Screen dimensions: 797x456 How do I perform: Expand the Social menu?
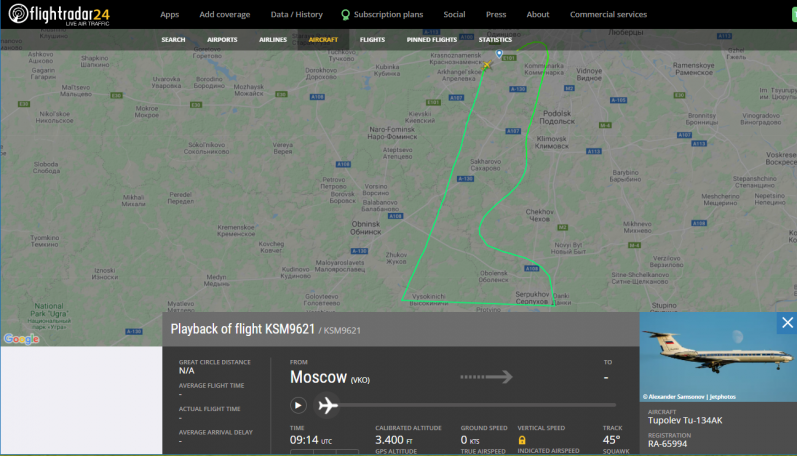(454, 15)
